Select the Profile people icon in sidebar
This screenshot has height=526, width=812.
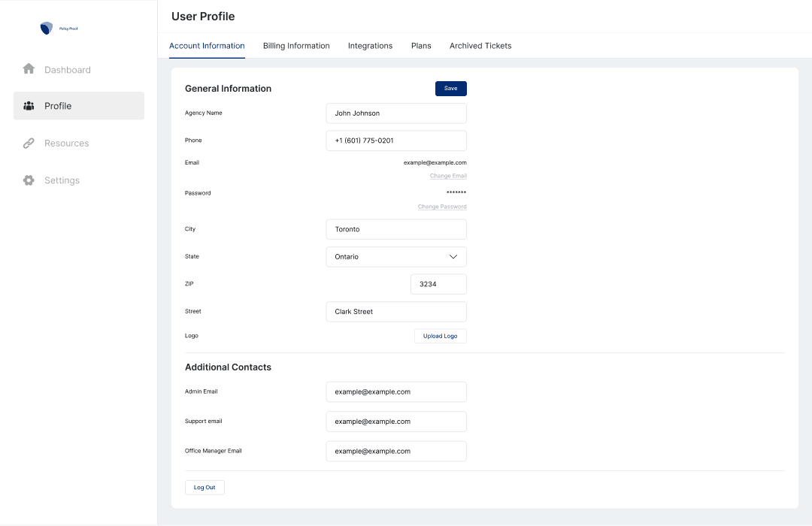(x=28, y=106)
